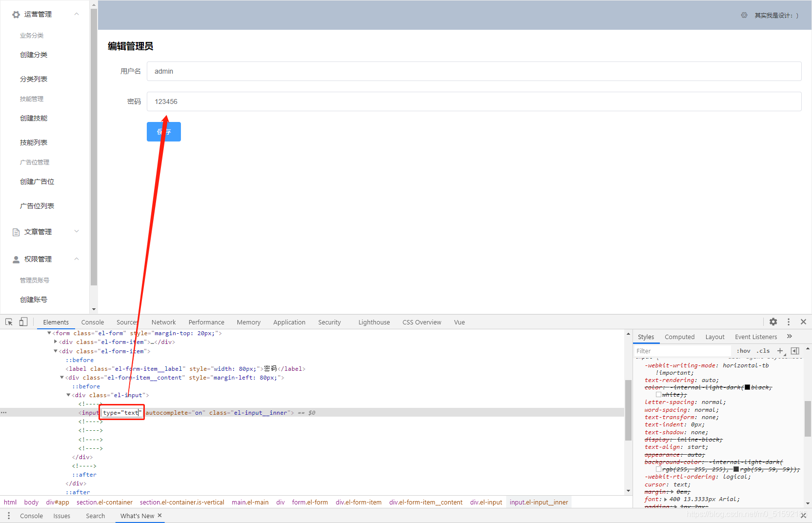Click the rgb(59, 59, 59) color swatch

pyautogui.click(x=736, y=469)
